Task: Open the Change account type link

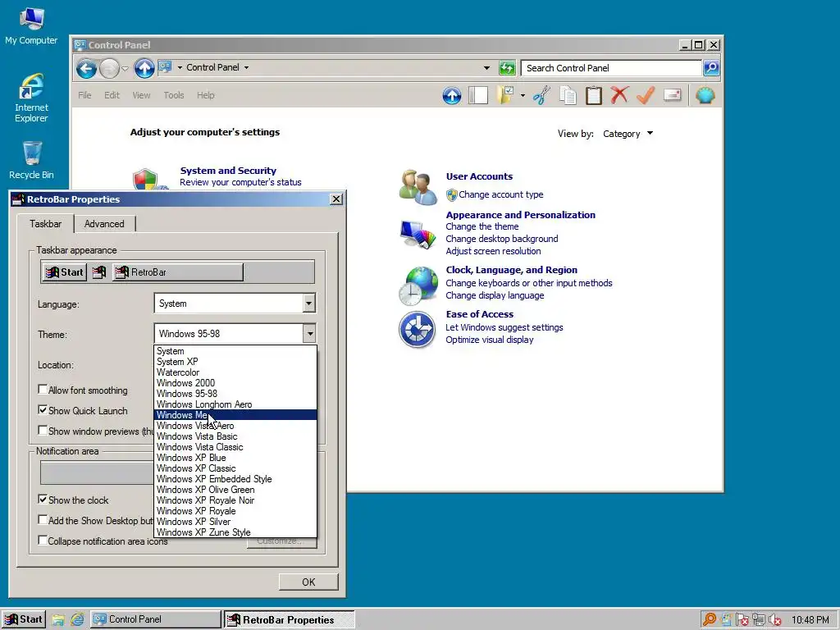Action: click(x=501, y=194)
